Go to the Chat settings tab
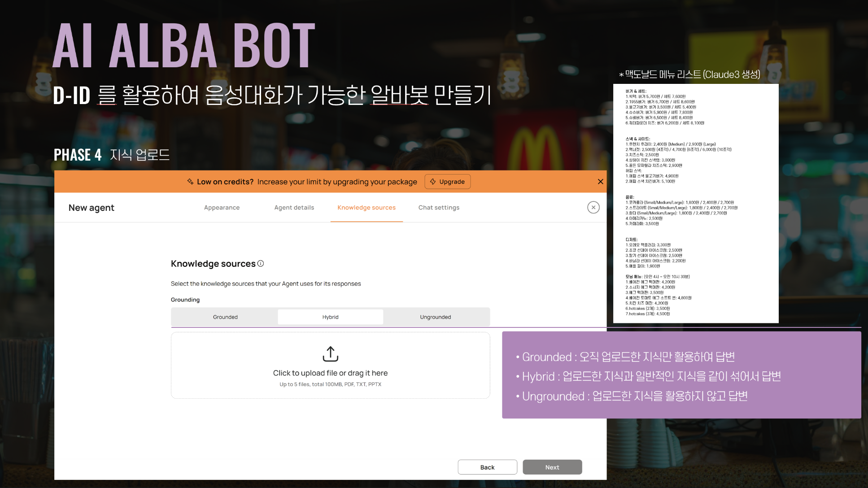This screenshot has height=488, width=868. [x=439, y=208]
